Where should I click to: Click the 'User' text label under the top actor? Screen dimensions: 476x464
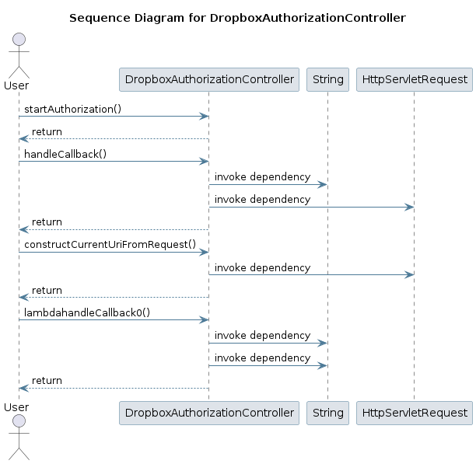(16, 85)
